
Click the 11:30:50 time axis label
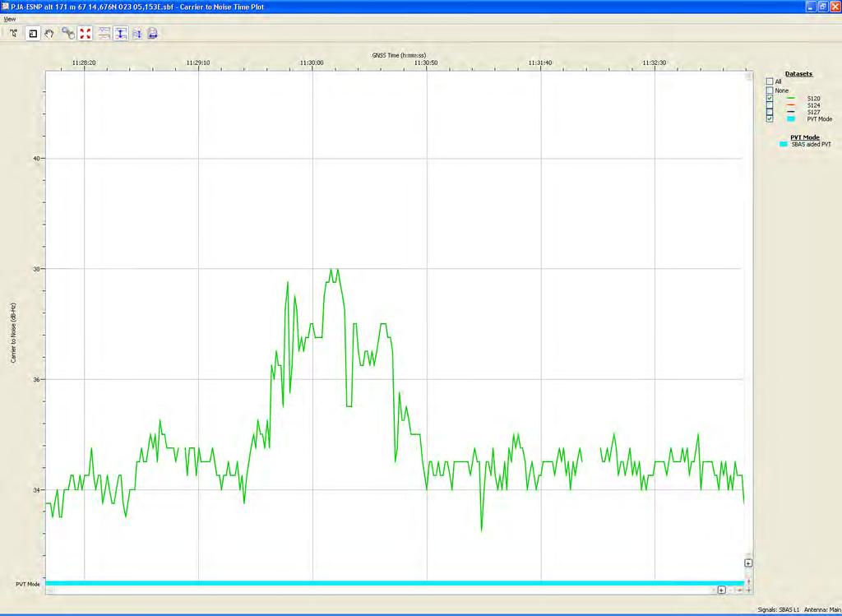point(426,63)
